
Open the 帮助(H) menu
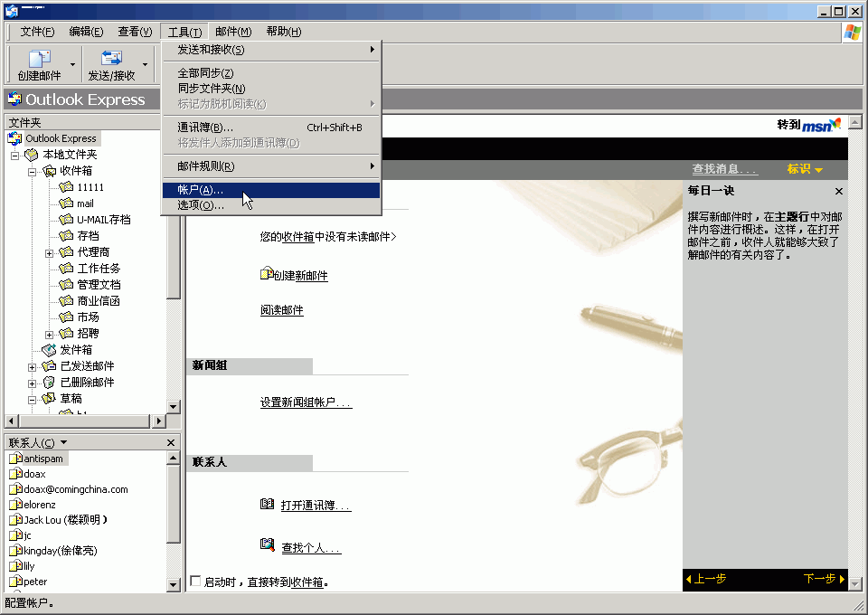pyautogui.click(x=283, y=32)
